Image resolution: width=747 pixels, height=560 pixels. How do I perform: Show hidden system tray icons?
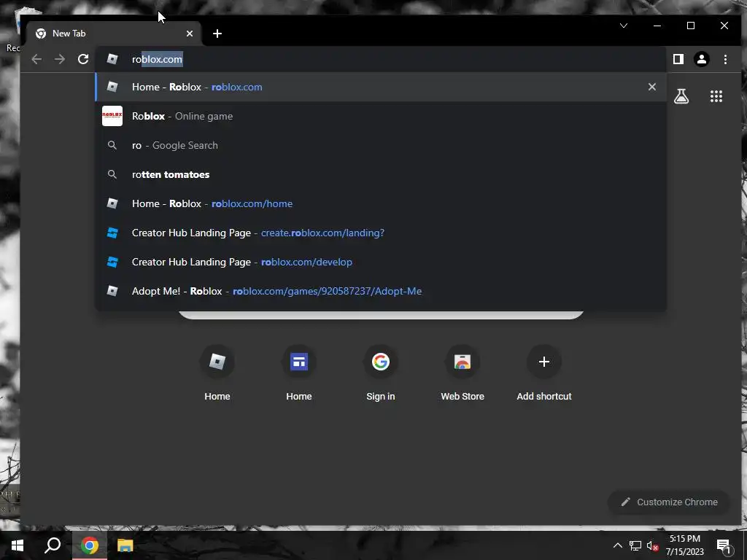click(617, 545)
